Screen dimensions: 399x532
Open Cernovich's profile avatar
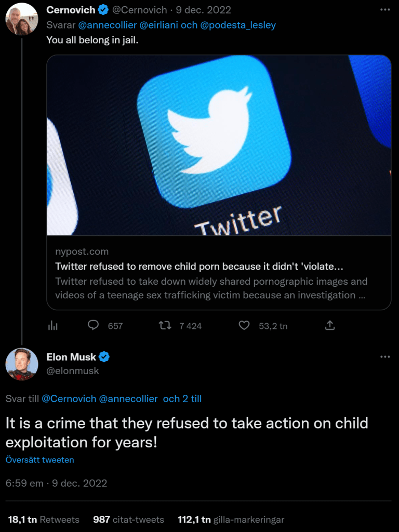coord(21,19)
